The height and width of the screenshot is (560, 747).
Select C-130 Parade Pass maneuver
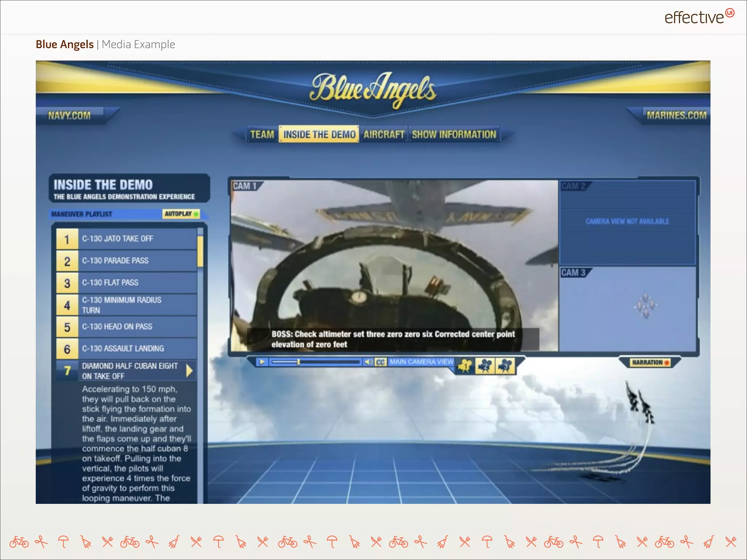point(127,261)
